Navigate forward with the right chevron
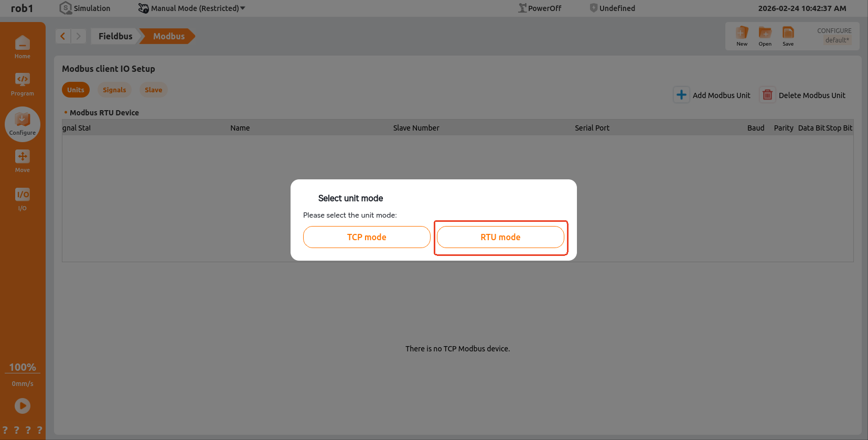 (78, 36)
